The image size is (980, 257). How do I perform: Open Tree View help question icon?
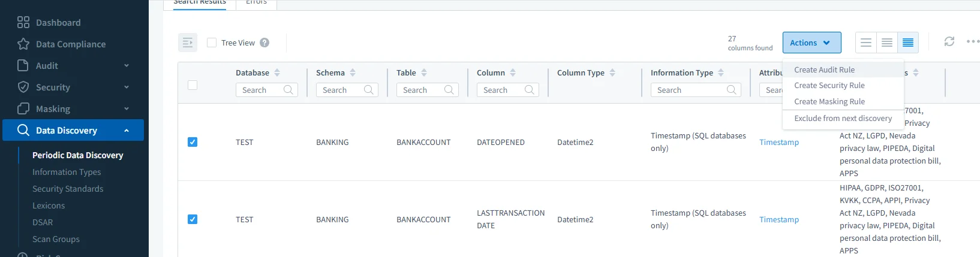pyautogui.click(x=264, y=43)
